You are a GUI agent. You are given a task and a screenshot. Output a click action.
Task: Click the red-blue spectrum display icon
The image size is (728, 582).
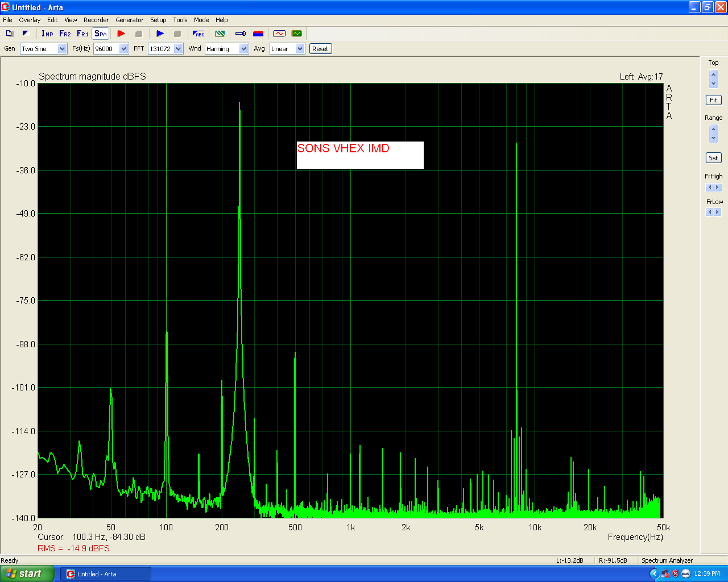point(258,34)
